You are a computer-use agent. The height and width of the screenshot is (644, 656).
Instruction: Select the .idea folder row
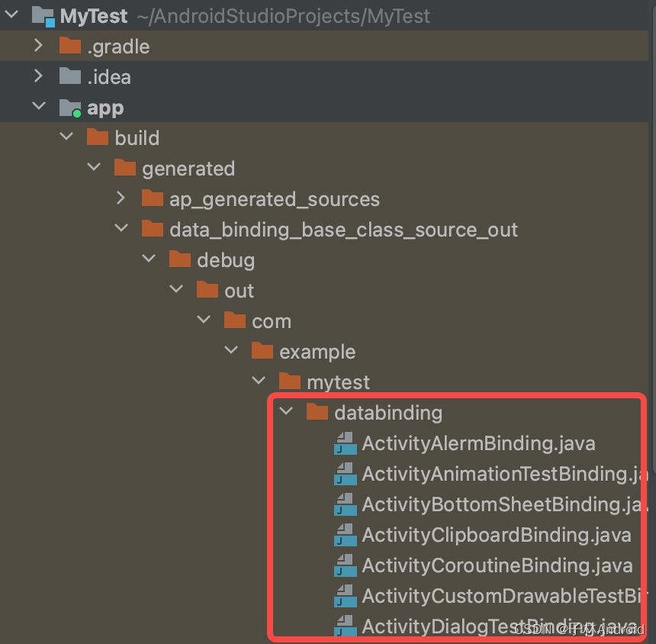[324, 76]
